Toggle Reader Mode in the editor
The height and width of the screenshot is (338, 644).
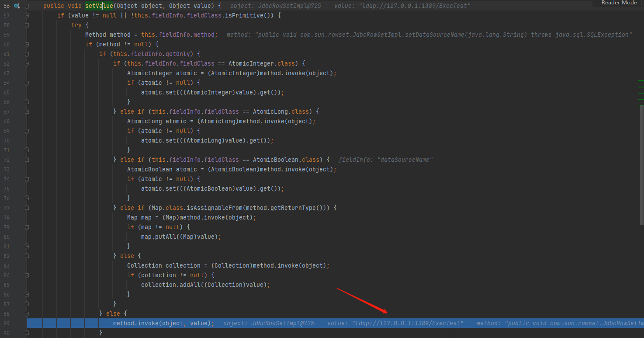point(619,3)
